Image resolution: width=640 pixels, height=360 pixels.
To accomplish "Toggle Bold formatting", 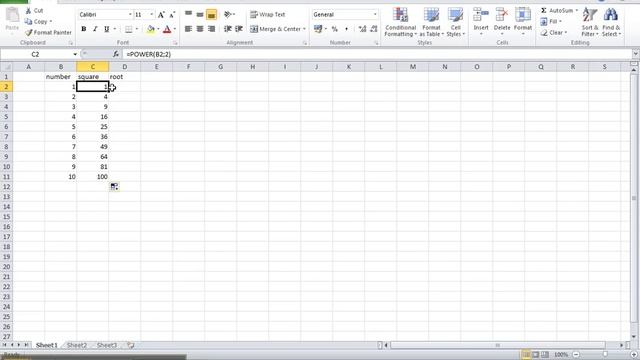I will click(84, 29).
